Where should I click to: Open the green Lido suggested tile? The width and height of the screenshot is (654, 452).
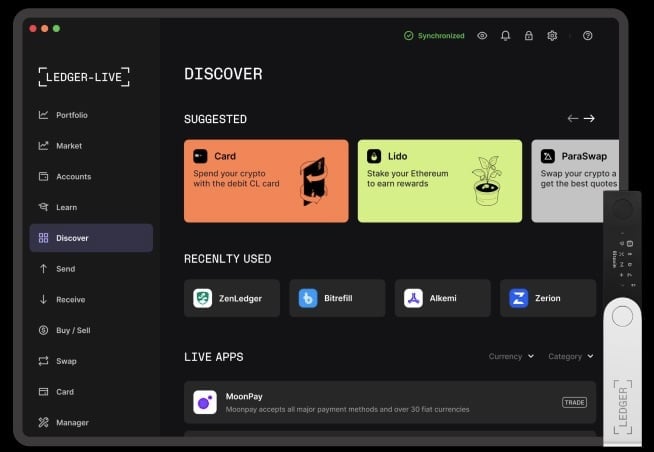[x=440, y=181]
